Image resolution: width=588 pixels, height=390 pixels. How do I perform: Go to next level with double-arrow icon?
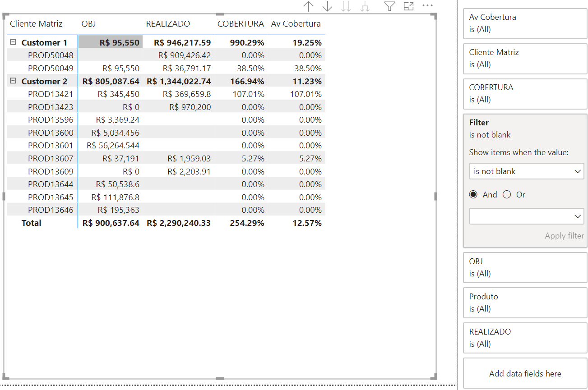pos(347,6)
